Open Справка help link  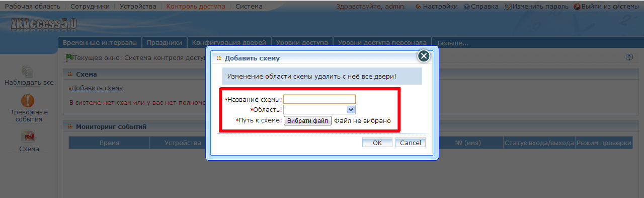[x=484, y=7]
